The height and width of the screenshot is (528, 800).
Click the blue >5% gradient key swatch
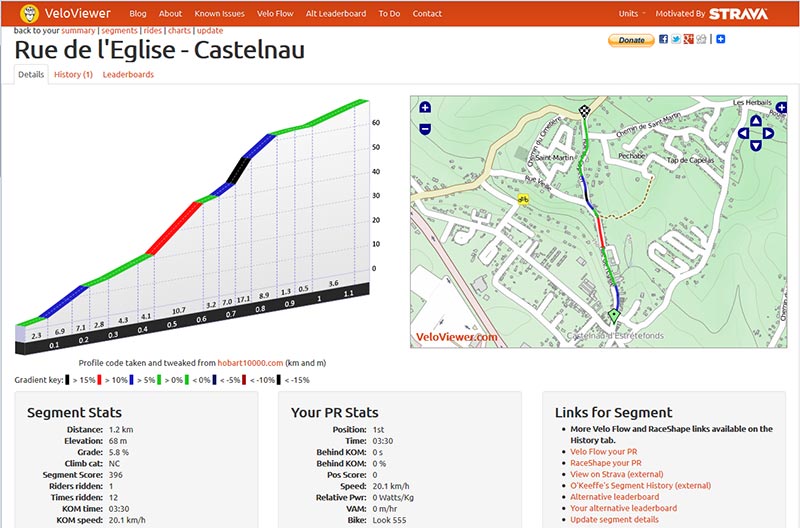tap(132, 380)
